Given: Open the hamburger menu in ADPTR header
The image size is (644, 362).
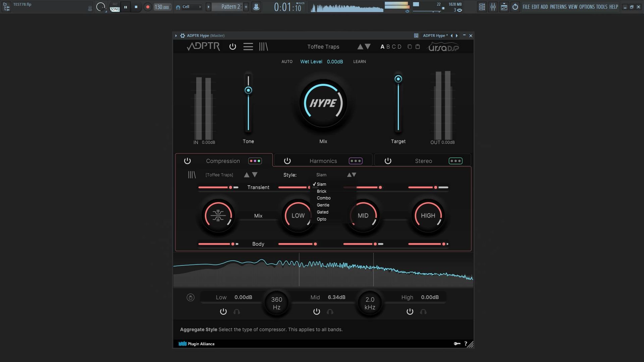Looking at the screenshot, I should 248,47.
